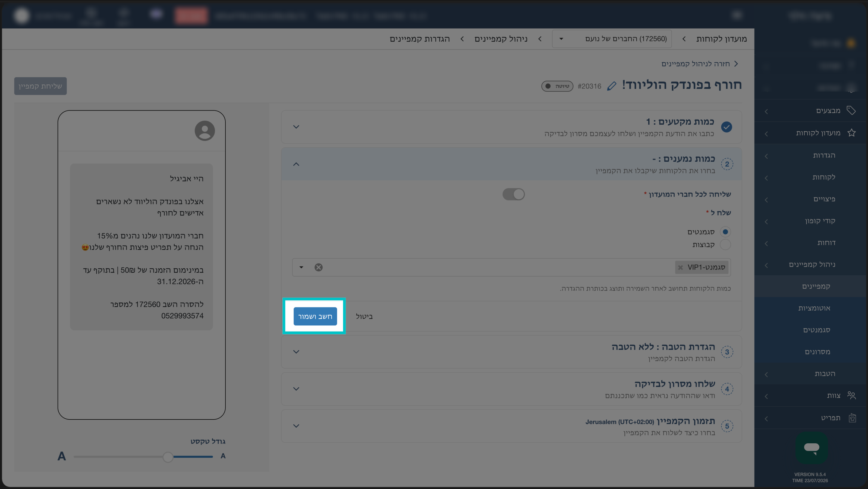868x489 pixels.
Task: Click the text size slider handle
Action: (x=168, y=457)
